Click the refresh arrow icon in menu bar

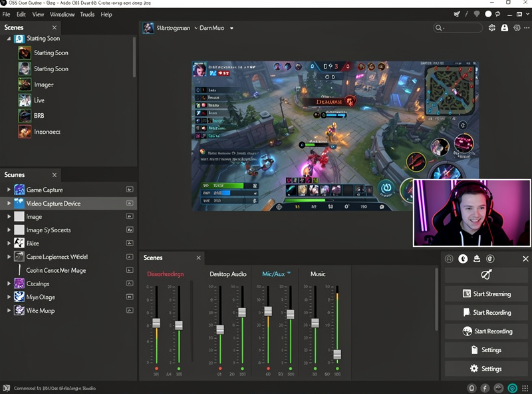click(497, 14)
